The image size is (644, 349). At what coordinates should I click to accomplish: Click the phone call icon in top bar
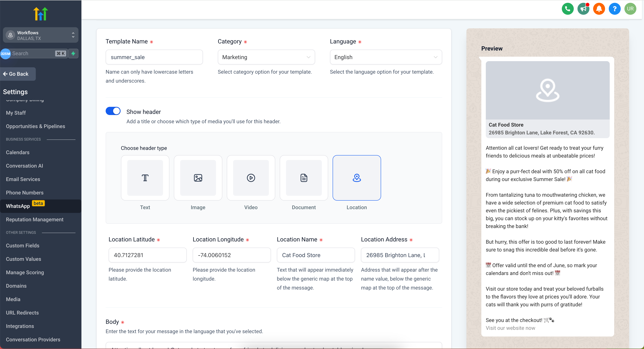[567, 8]
